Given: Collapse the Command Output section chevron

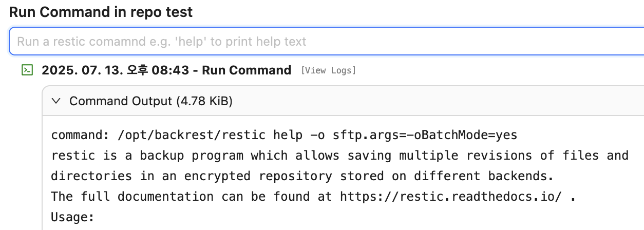Looking at the screenshot, I should click(x=57, y=101).
